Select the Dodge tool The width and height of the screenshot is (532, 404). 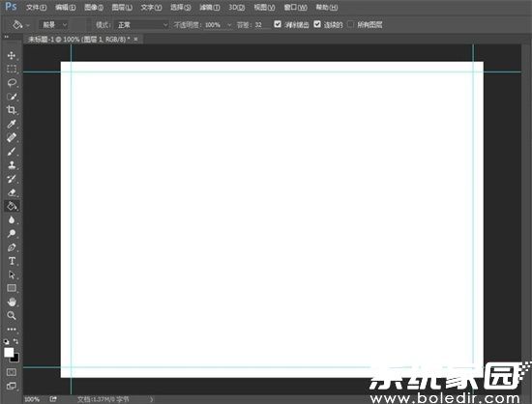12,234
